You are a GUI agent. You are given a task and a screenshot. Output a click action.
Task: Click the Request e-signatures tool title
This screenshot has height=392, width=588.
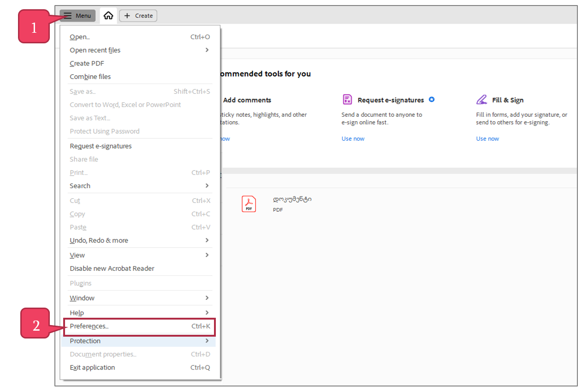point(391,100)
